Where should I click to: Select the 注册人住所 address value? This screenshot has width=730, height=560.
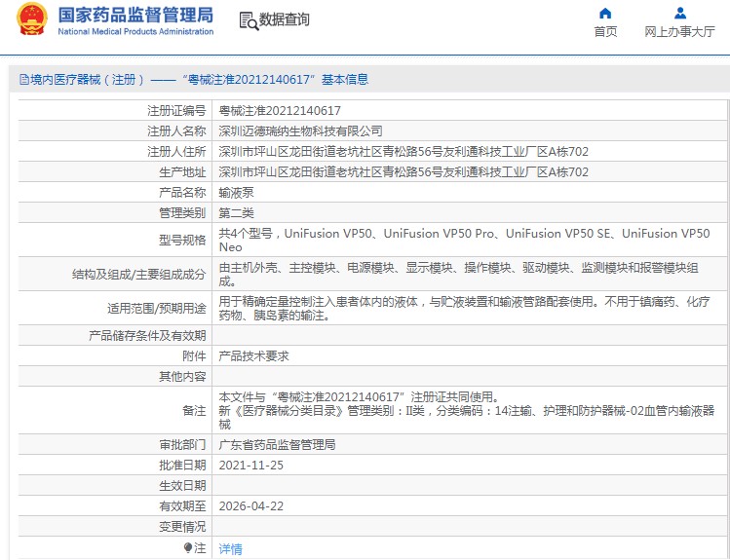click(403, 152)
